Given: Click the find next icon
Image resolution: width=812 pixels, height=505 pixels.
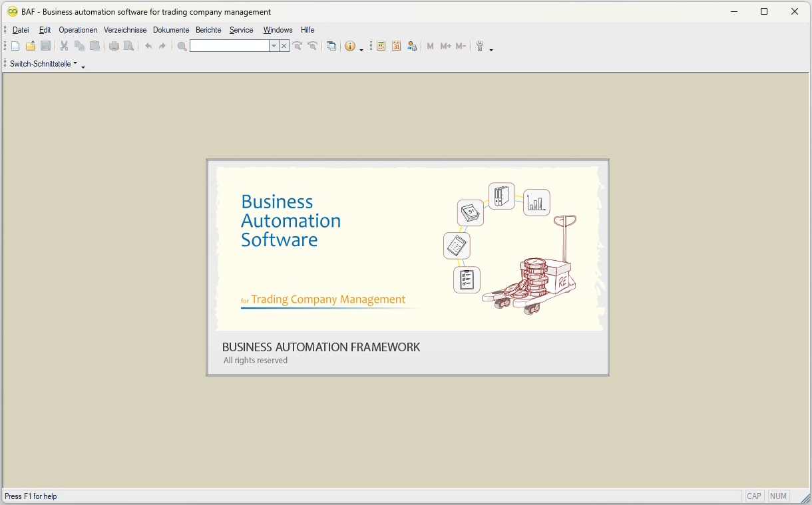Looking at the screenshot, I should [x=298, y=46].
